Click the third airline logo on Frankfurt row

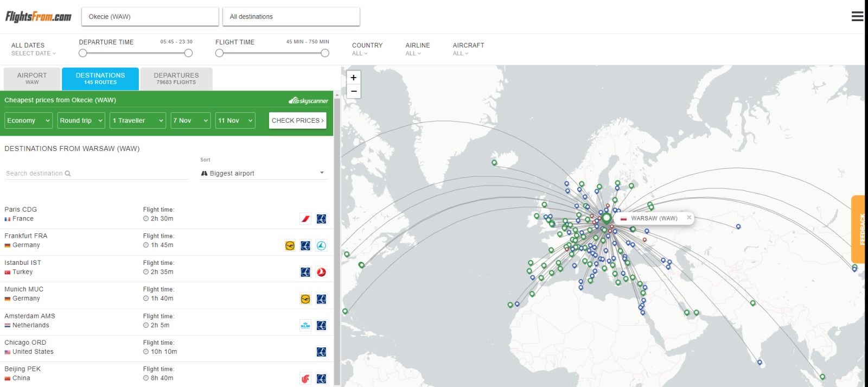coord(321,245)
